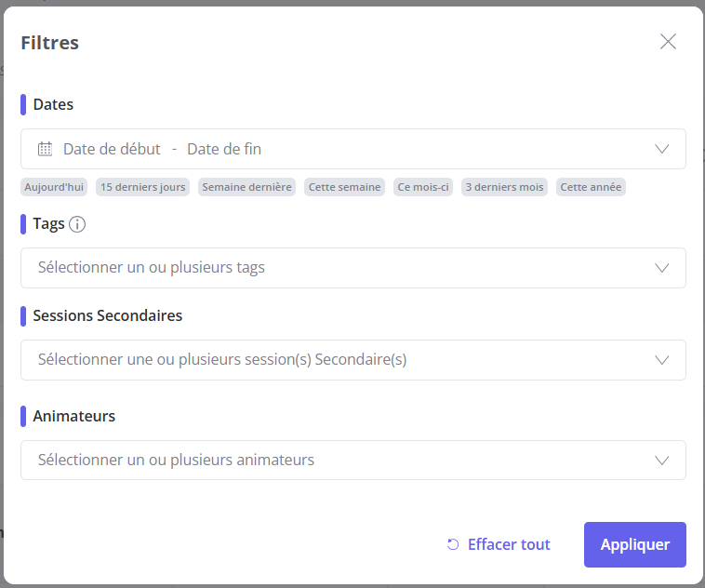The height and width of the screenshot is (588, 705).
Task: Expand the Sessions Secondaires dropdown chevron
Action: (662, 360)
